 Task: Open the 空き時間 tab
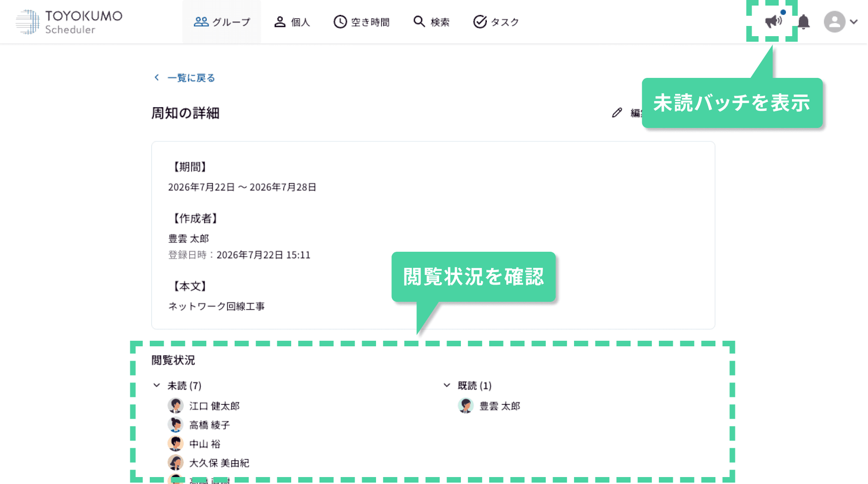[x=362, y=22]
